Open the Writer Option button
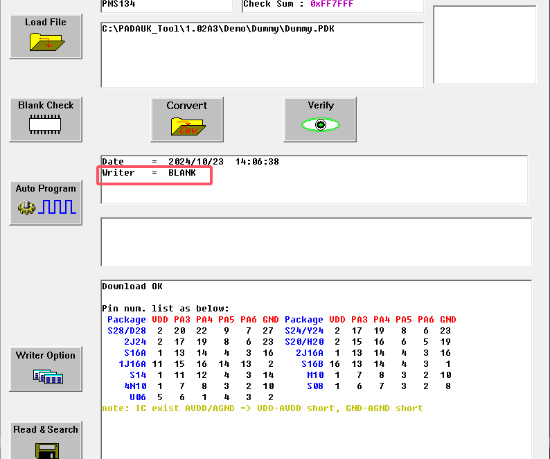 46,369
